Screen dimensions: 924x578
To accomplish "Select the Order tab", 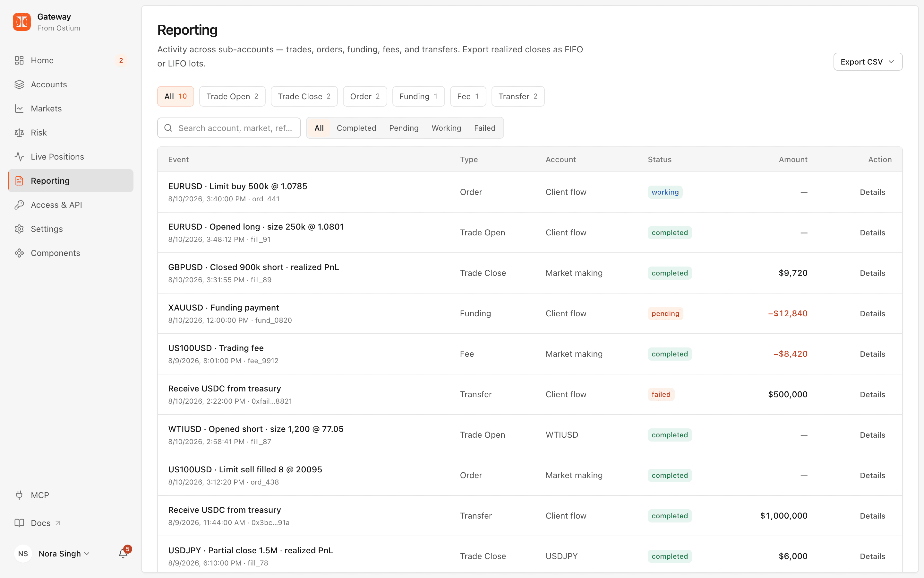I will [x=365, y=96].
